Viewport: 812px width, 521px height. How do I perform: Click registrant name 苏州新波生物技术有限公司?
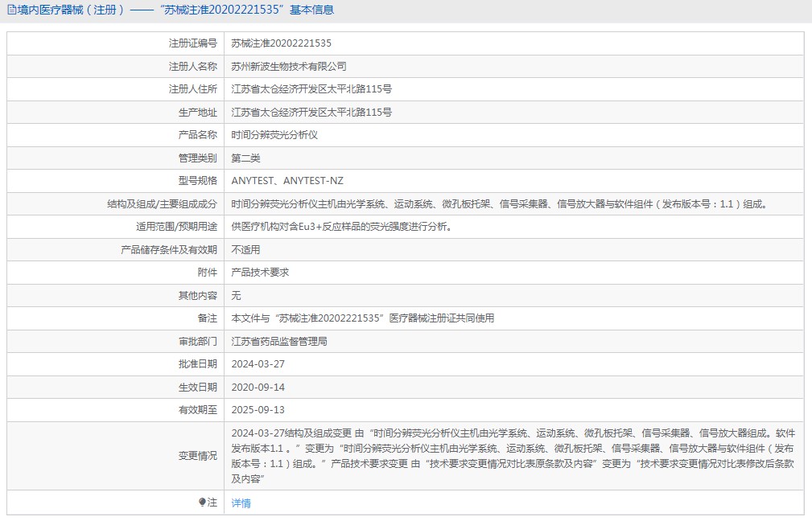pyautogui.click(x=288, y=66)
